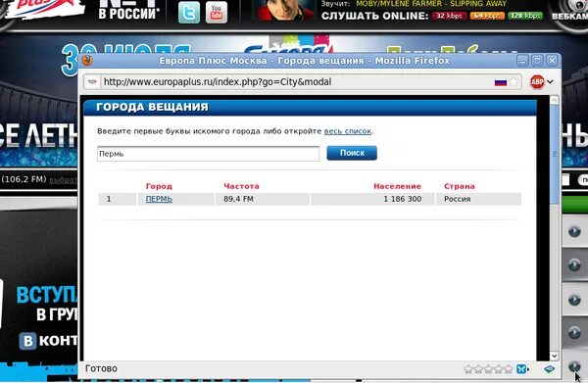Click the city search field containing Пермь
588x383 pixels.
click(208, 154)
